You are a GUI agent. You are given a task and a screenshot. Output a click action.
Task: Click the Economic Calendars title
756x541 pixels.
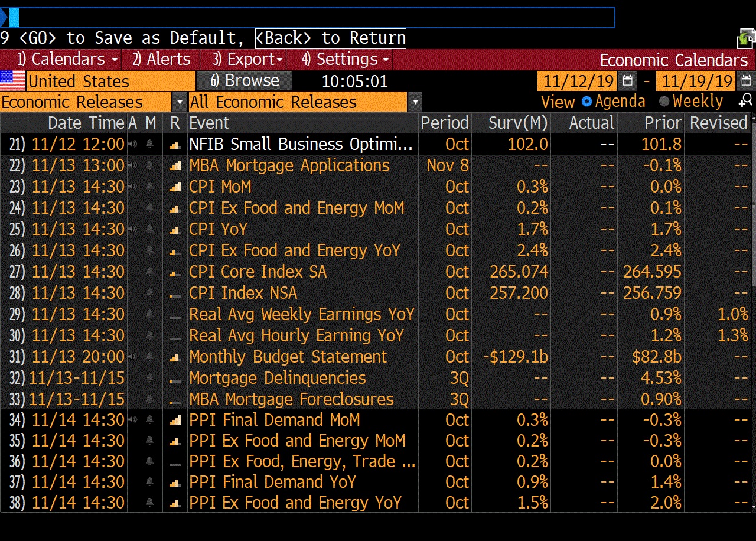[x=674, y=60]
